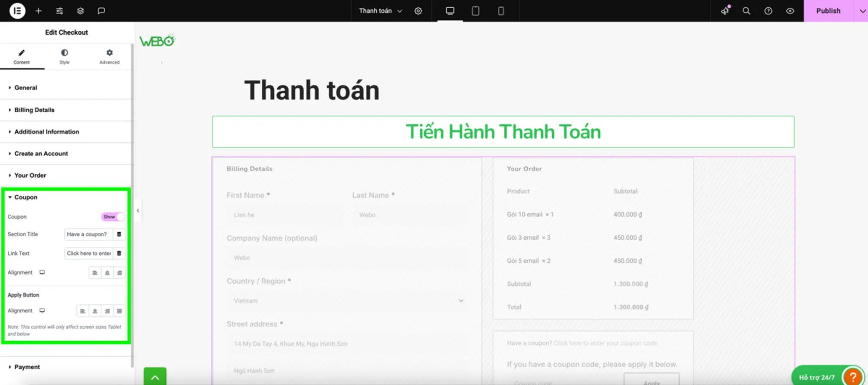This screenshot has width=868, height=385.
Task: Preview changes with the eye icon
Action: pyautogui.click(x=790, y=11)
